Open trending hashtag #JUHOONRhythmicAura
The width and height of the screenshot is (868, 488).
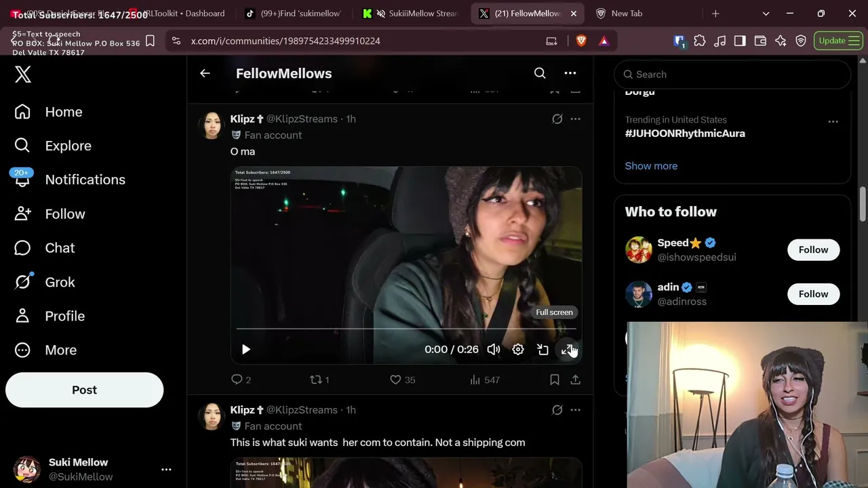pyautogui.click(x=685, y=134)
